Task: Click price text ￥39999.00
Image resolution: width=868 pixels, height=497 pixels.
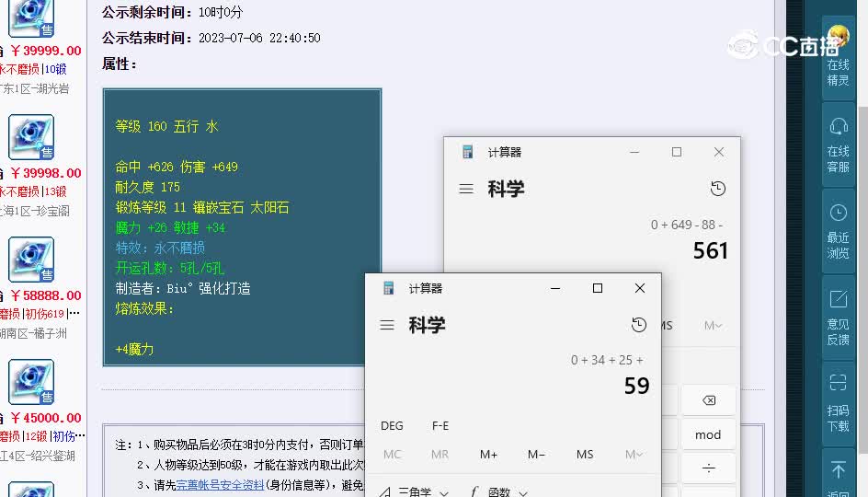Action: (46, 51)
